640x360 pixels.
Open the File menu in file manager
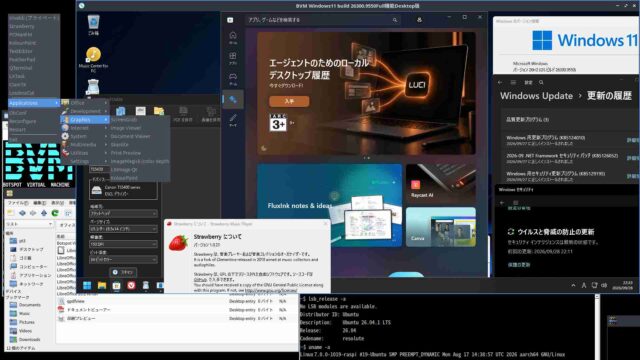[x=18, y=203]
